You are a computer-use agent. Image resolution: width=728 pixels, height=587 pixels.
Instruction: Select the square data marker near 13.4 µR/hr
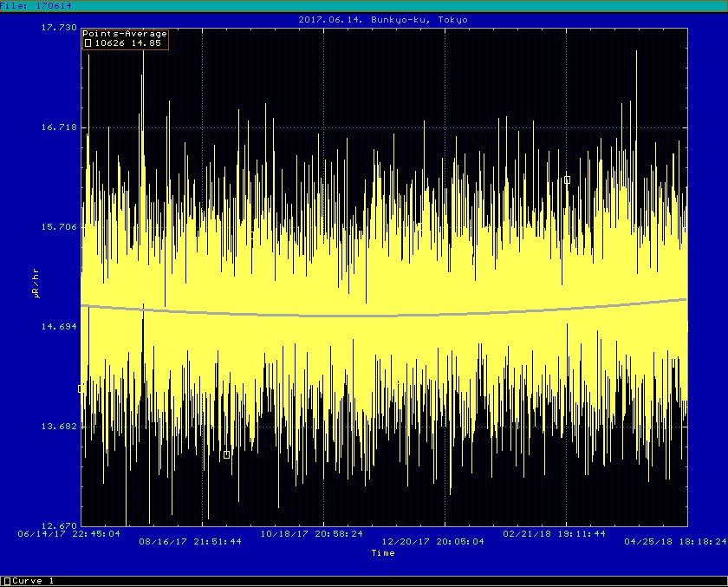226,454
